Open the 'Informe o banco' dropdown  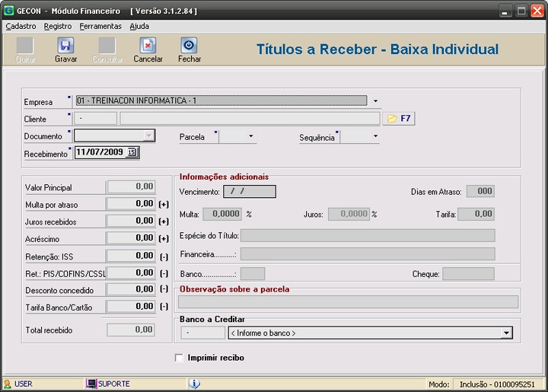tap(506, 333)
